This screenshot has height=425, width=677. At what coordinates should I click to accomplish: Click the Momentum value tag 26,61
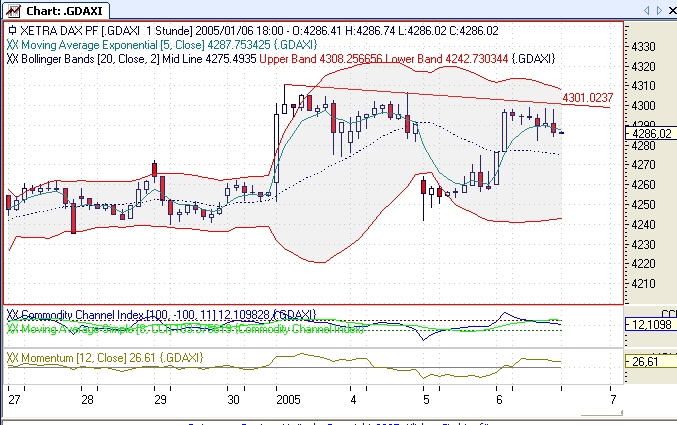651,362
